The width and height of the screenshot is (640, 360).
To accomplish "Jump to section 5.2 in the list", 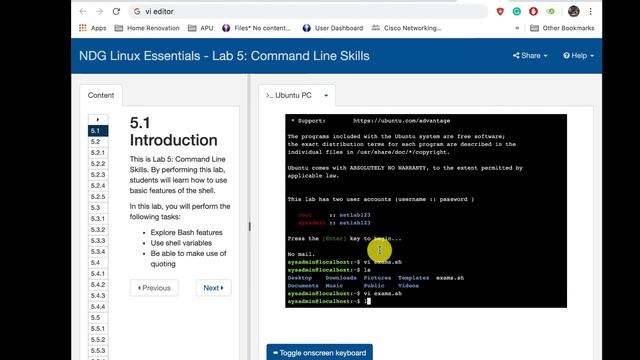I will click(98, 142).
